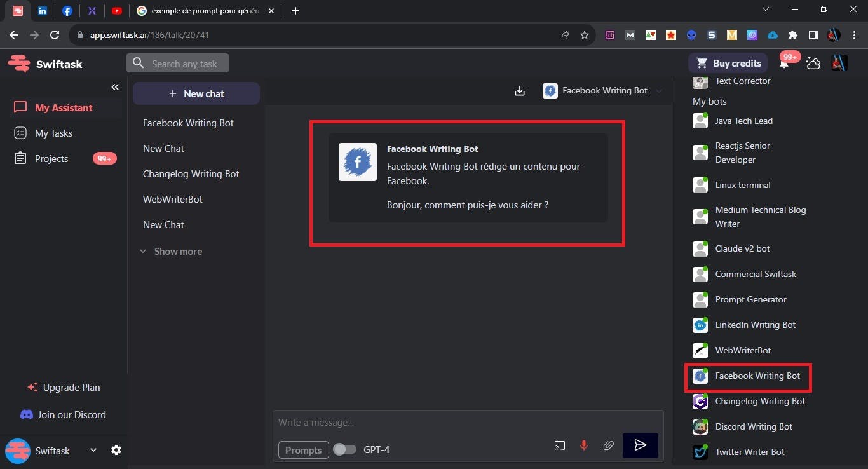Select Reactjs Senior Developer bot
Screen dimensions: 868x469
pos(733,153)
